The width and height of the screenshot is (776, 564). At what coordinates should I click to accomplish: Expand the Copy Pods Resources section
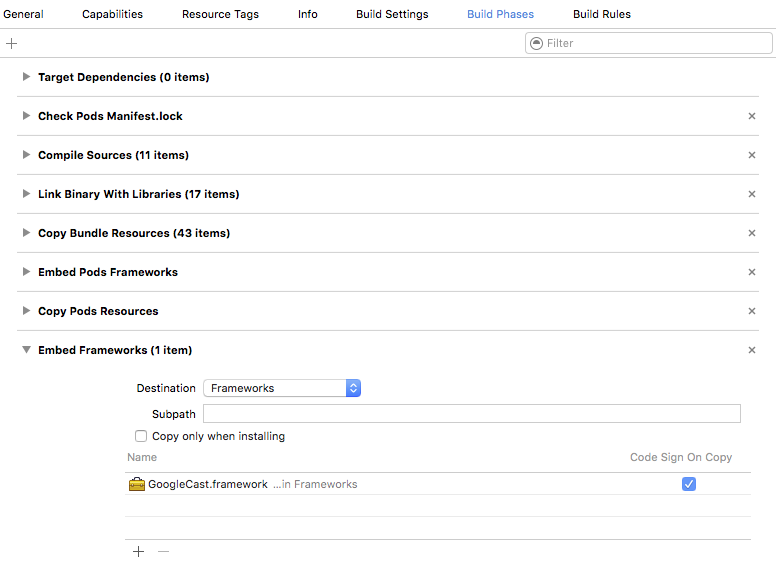[26, 311]
